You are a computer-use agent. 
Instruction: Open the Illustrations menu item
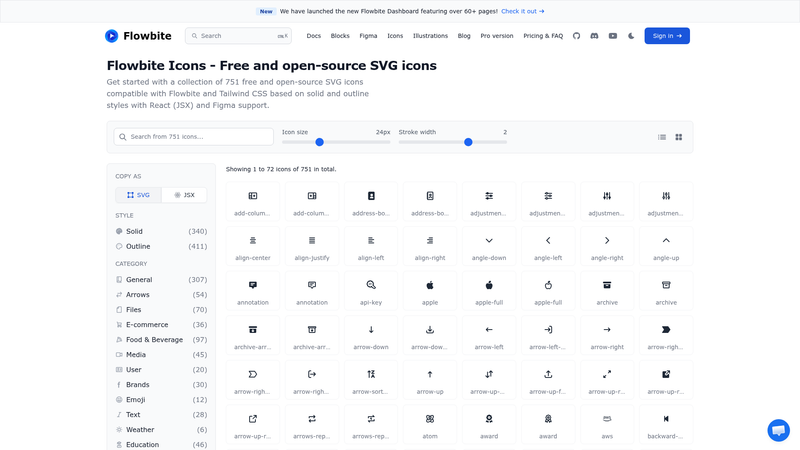click(x=430, y=36)
